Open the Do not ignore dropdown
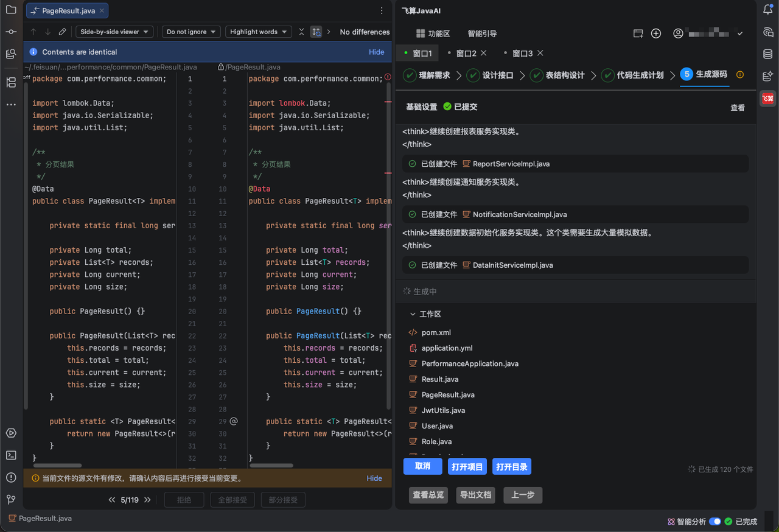 pyautogui.click(x=191, y=32)
